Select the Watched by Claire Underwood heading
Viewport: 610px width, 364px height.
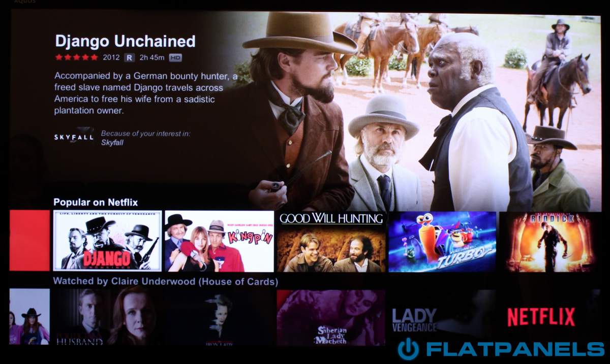coord(166,281)
